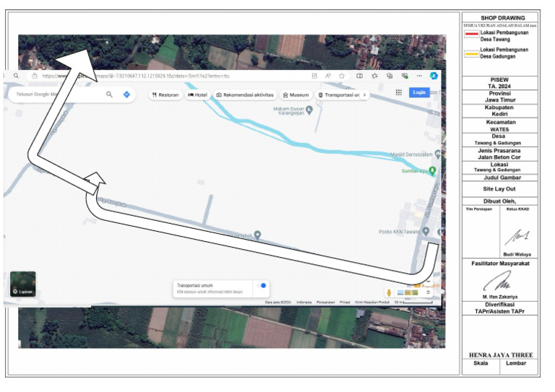Image resolution: width=555 pixels, height=392 pixels.
Task: Click the magnifier icon in Google Maps search box
Action: click(109, 95)
